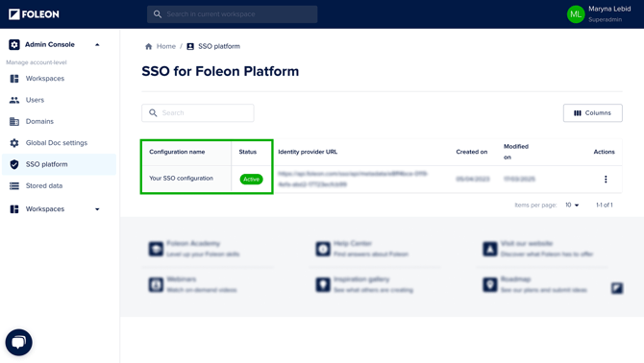Click the Foleon logo
This screenshot has height=363, width=644.
(34, 14)
